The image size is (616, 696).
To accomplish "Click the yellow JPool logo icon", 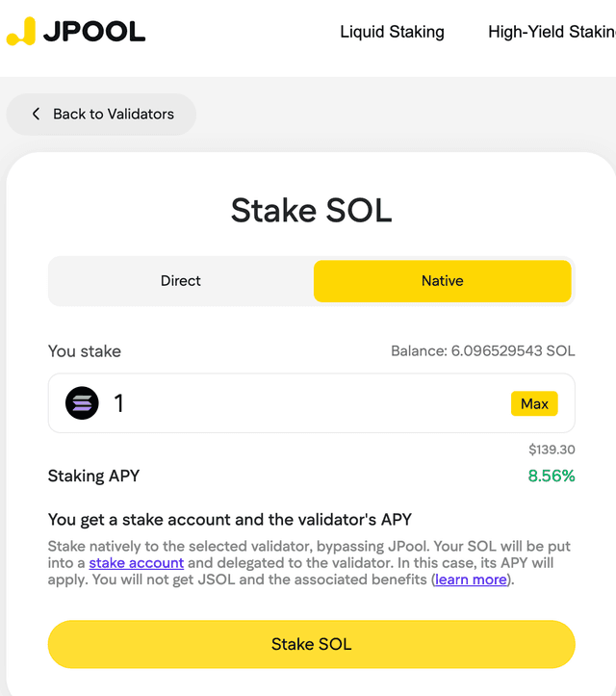I will (21, 31).
